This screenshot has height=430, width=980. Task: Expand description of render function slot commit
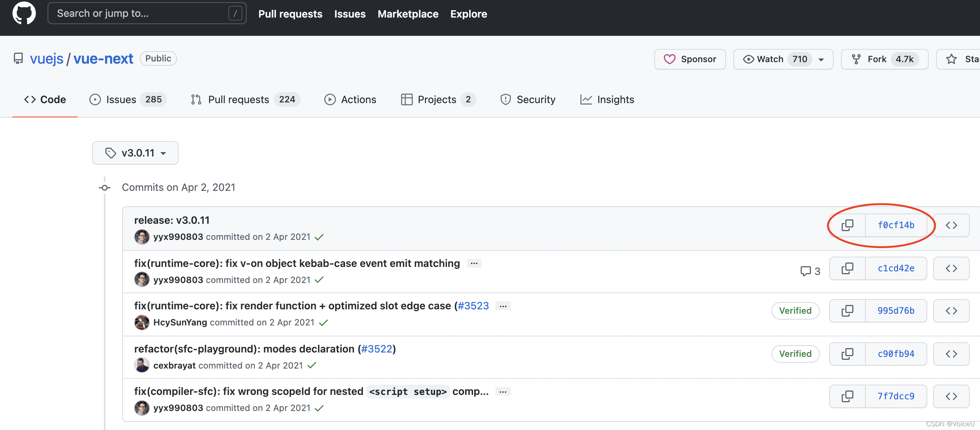[x=503, y=306]
